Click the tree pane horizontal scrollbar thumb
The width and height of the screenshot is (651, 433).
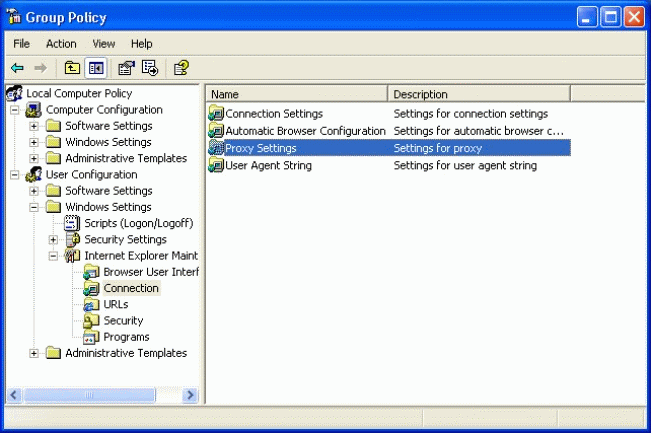coord(89,395)
